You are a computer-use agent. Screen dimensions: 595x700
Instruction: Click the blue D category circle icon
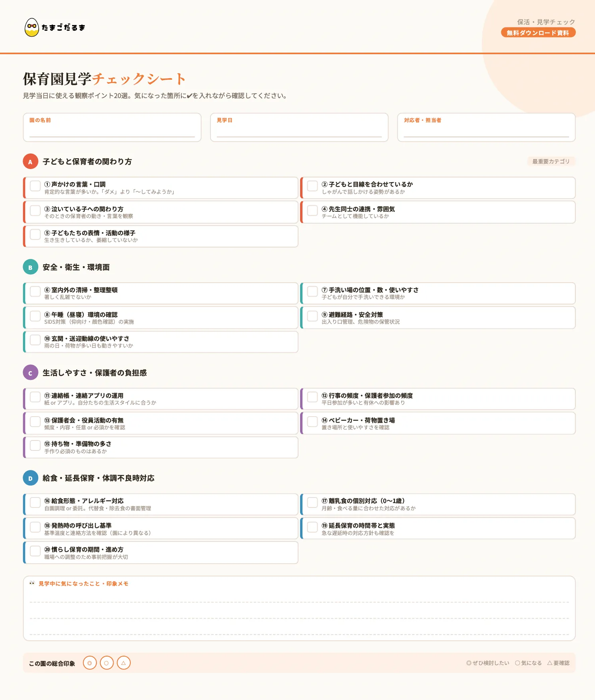tap(30, 478)
